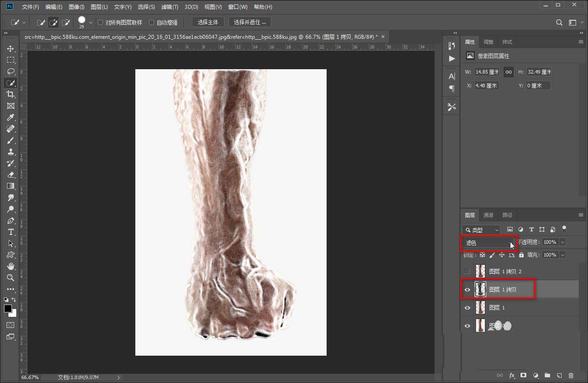
Task: Select the Crop tool
Action: pos(11,94)
